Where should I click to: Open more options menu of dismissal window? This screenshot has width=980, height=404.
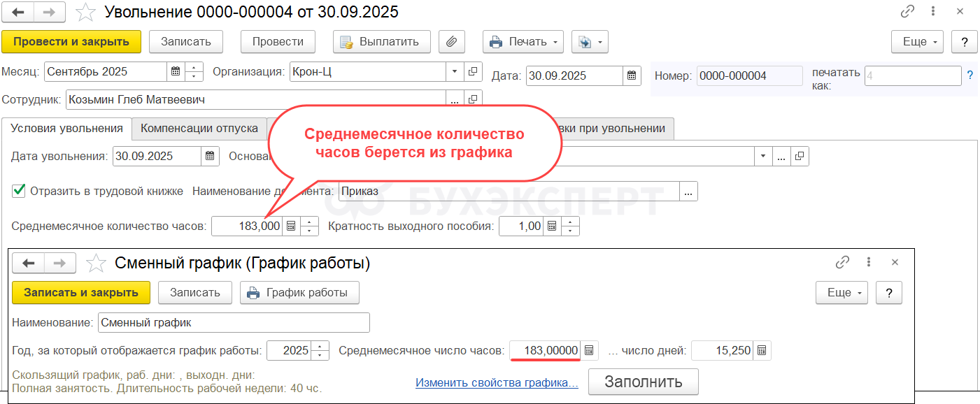tap(933, 12)
